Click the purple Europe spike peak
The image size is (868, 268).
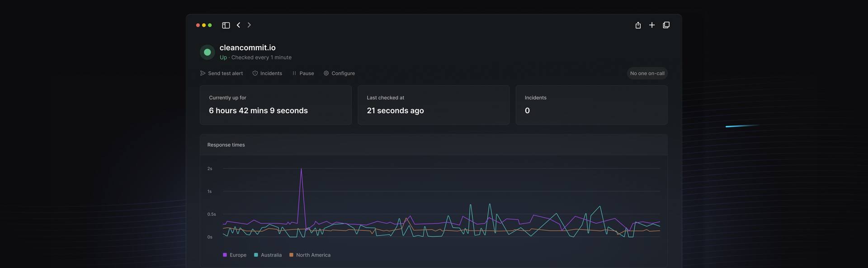pos(301,169)
